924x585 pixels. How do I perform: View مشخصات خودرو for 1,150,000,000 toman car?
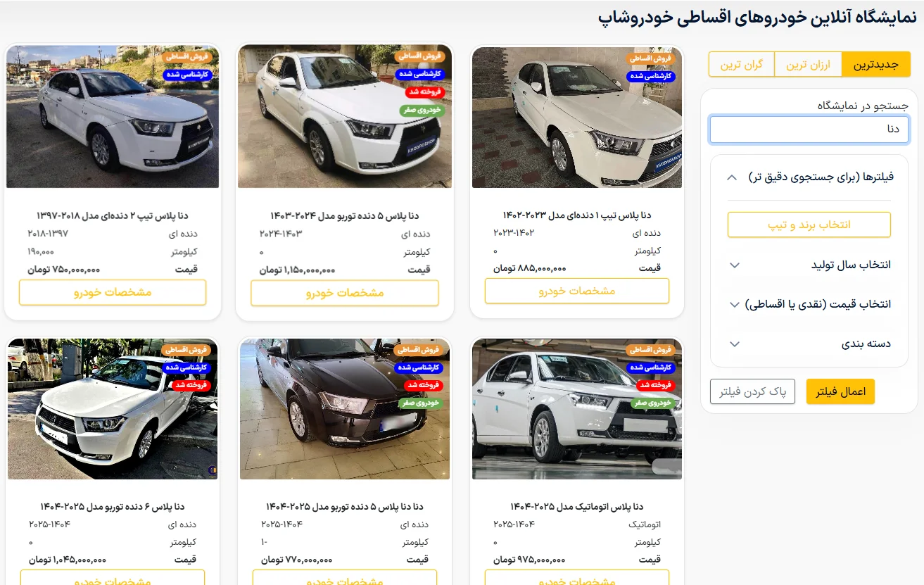[345, 293]
